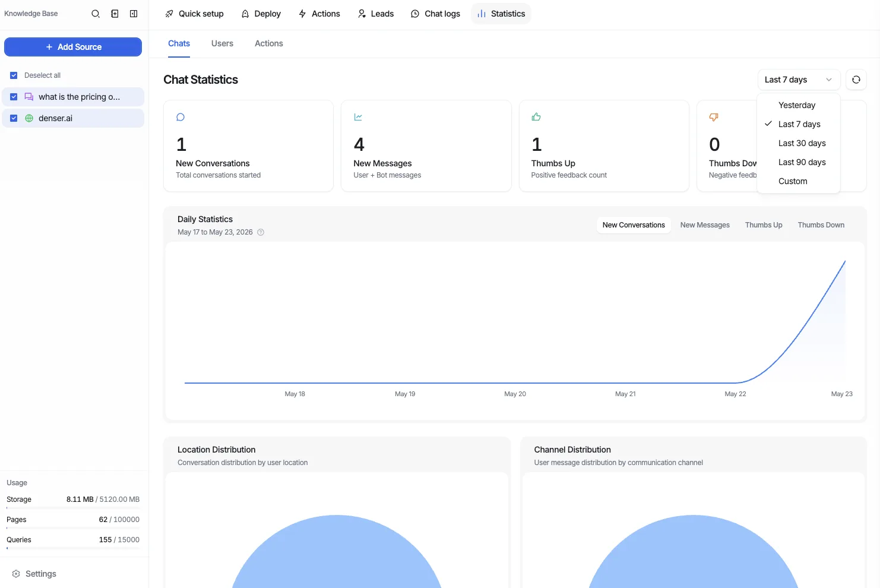Uncheck the denser.ai source checkbox
Screen dimensions: 880x588
pyautogui.click(x=14, y=118)
